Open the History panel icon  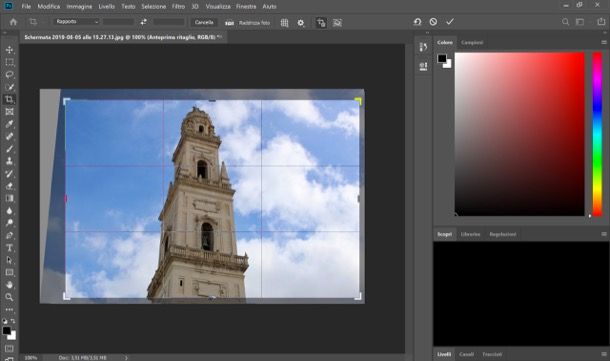pyautogui.click(x=423, y=47)
